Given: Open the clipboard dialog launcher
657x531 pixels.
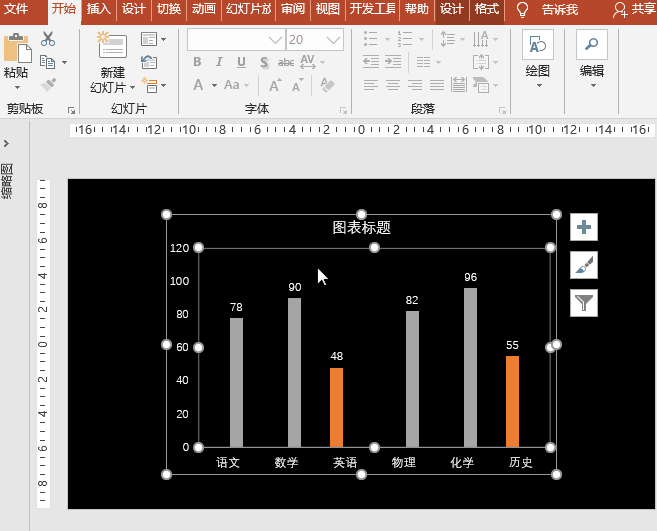Looking at the screenshot, I should [71, 111].
